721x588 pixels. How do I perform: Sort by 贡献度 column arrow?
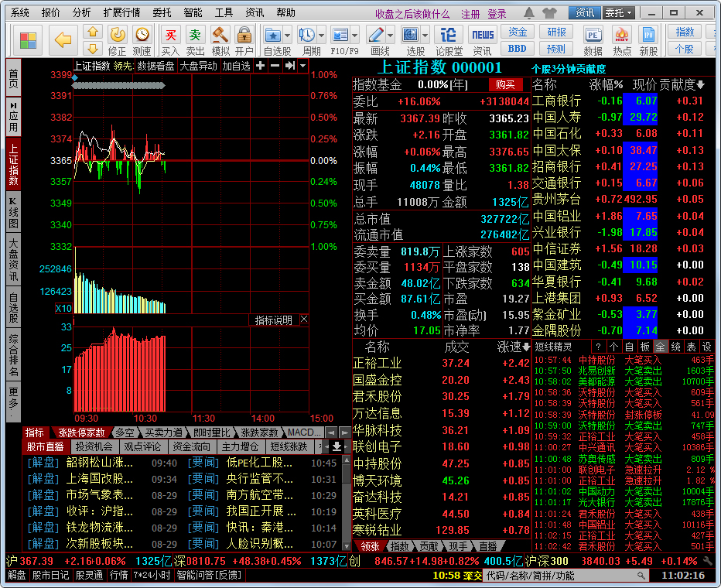tap(701, 84)
